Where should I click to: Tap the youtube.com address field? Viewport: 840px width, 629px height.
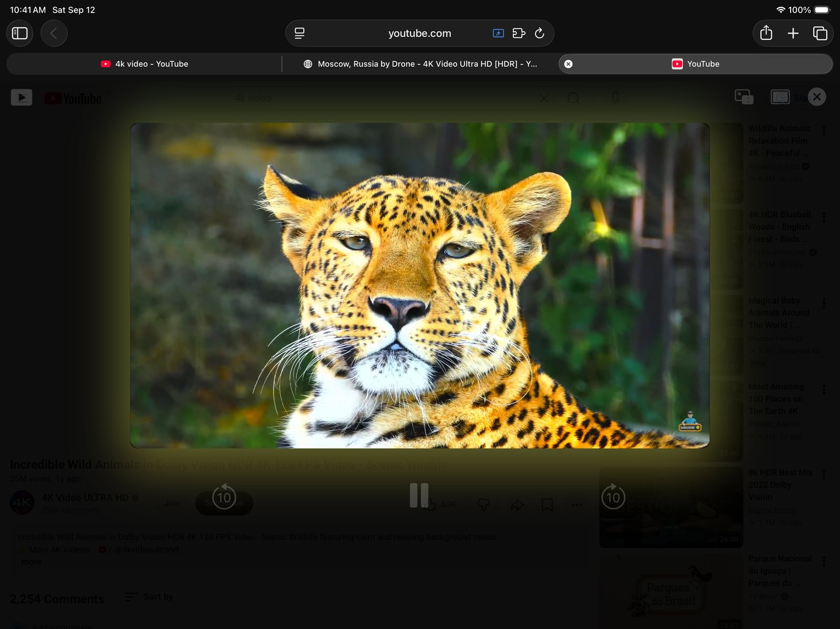[x=419, y=34]
